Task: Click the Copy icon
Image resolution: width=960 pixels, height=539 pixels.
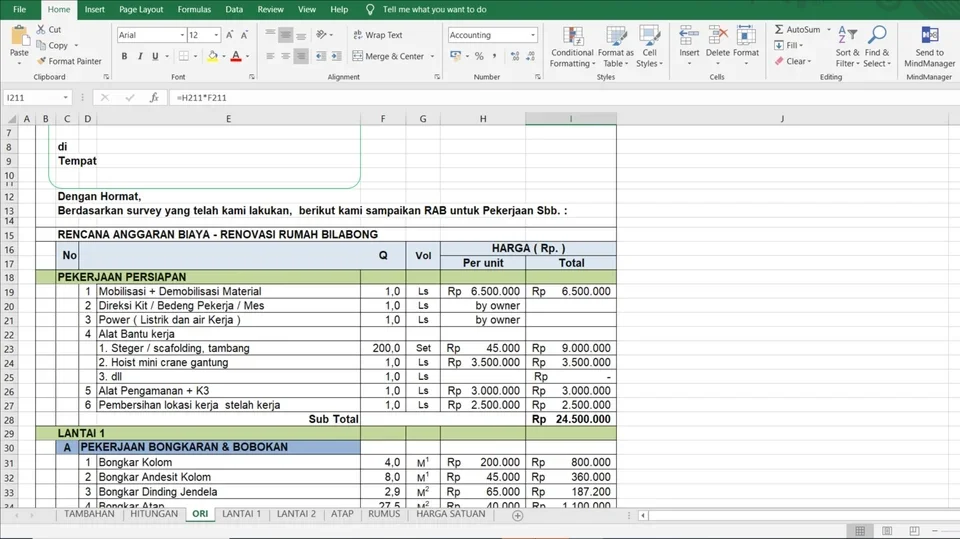Action: click(x=41, y=45)
